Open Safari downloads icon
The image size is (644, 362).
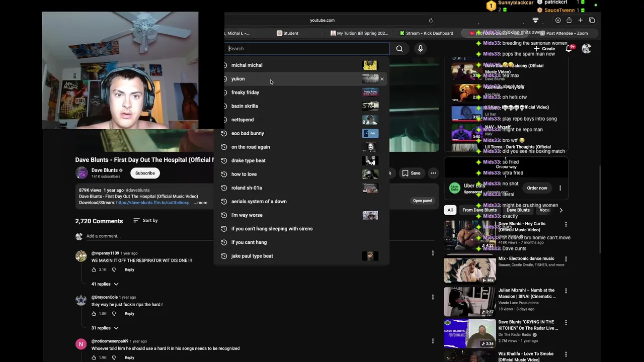tap(558, 20)
